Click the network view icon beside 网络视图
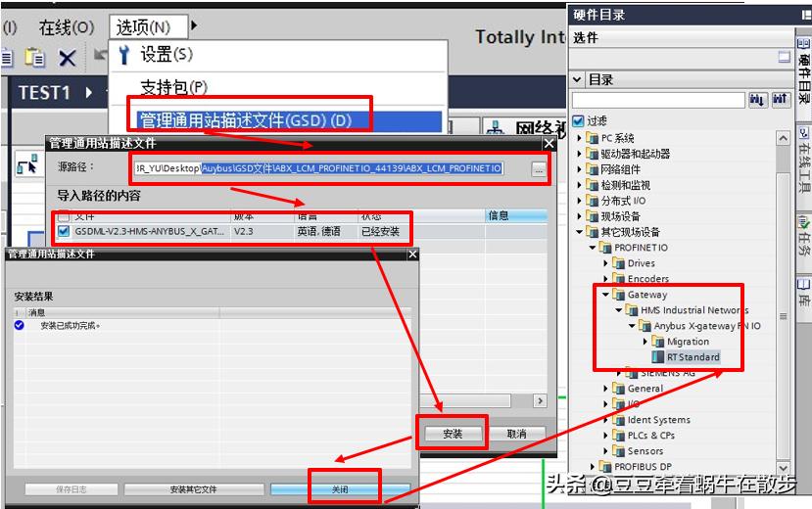The height and width of the screenshot is (509, 812). (x=495, y=128)
